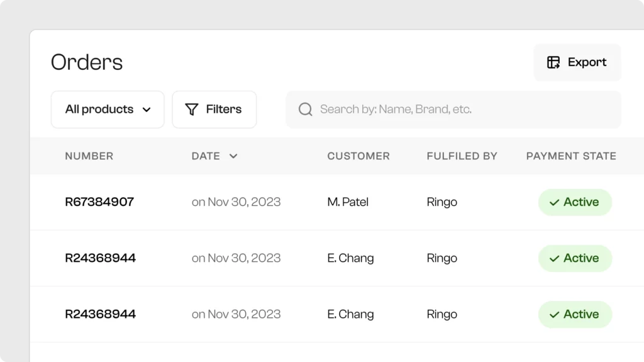Select the FULFILED BY column header

(x=462, y=156)
